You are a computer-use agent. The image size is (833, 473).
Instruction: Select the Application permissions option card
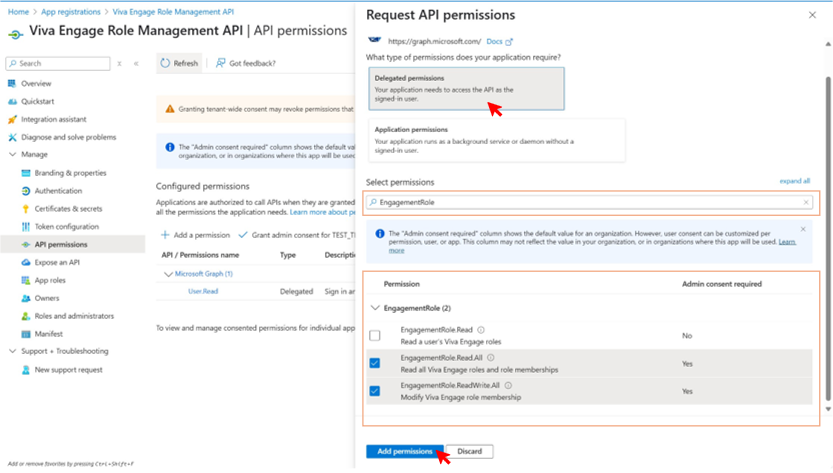coord(497,140)
